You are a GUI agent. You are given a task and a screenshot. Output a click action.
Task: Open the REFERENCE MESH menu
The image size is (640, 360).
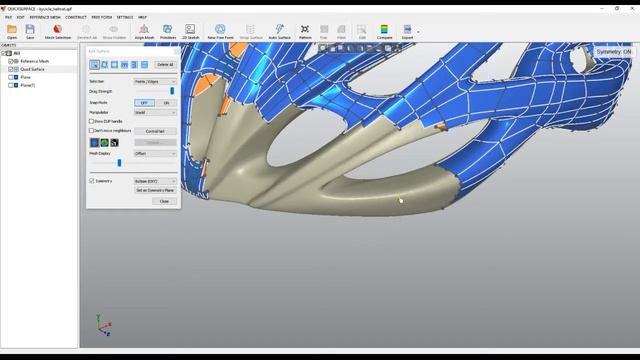tap(45, 17)
